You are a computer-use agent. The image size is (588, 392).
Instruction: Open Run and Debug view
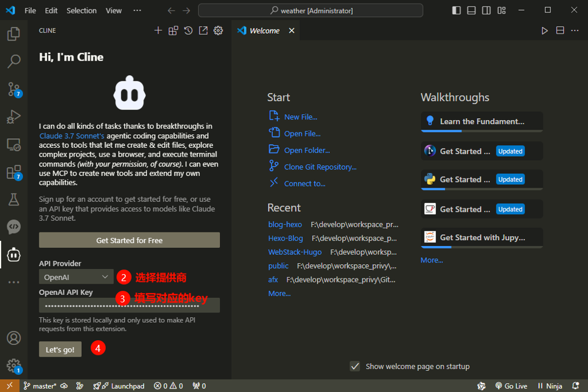tap(14, 117)
